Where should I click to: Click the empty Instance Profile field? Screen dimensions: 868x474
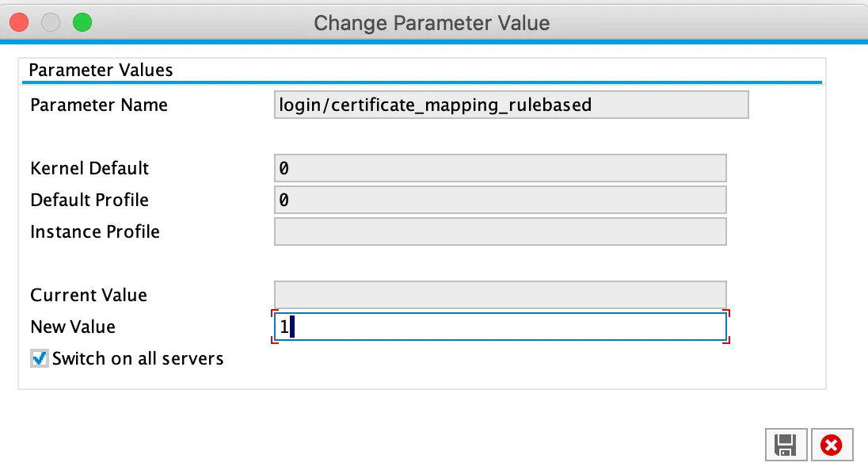(x=499, y=231)
